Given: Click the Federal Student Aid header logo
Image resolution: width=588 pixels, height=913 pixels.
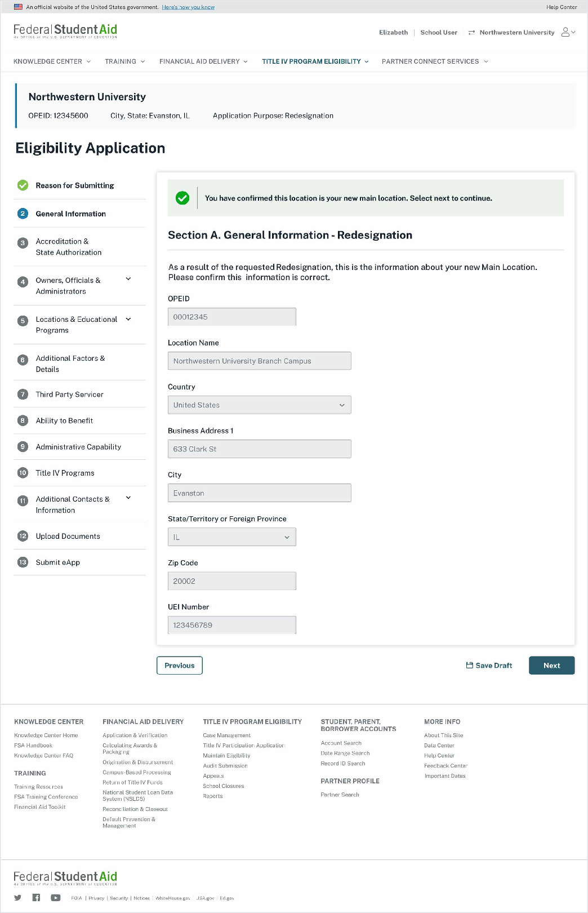Looking at the screenshot, I should tap(65, 31).
